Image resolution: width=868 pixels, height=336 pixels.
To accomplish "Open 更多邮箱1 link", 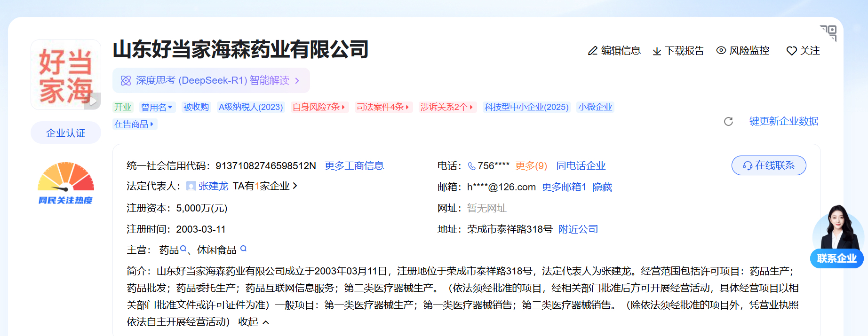I will coord(564,187).
